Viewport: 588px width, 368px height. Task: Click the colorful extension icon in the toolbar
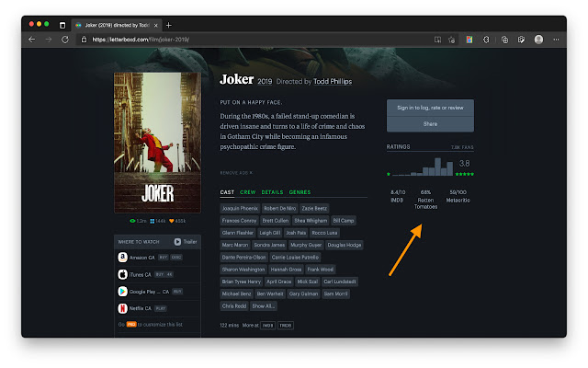click(x=469, y=40)
